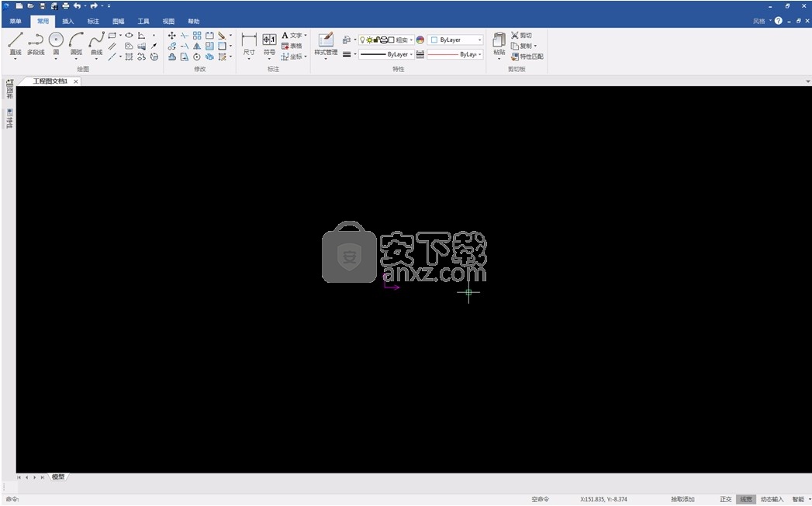Open the Symbol (符号) annotation tool
This screenshot has width=812, height=506.
(269, 44)
